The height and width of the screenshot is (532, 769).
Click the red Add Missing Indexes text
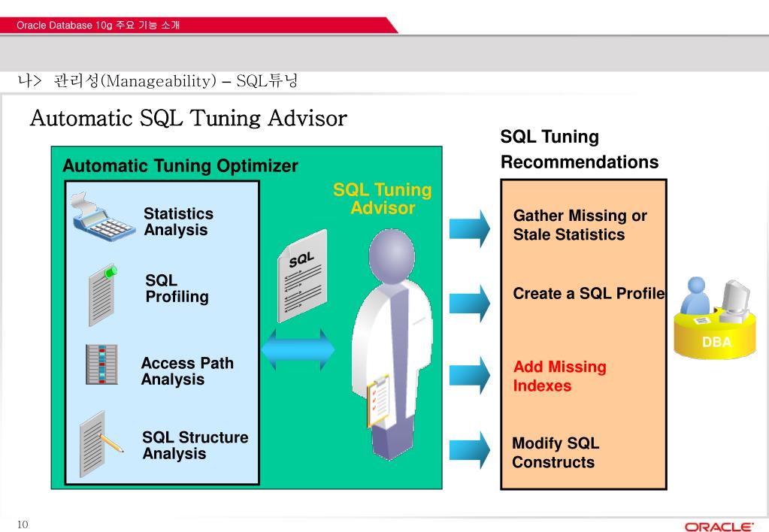click(x=559, y=376)
